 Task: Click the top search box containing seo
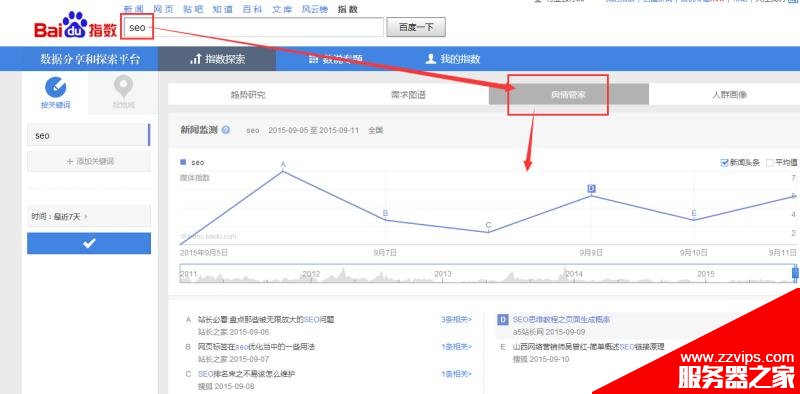(x=252, y=27)
